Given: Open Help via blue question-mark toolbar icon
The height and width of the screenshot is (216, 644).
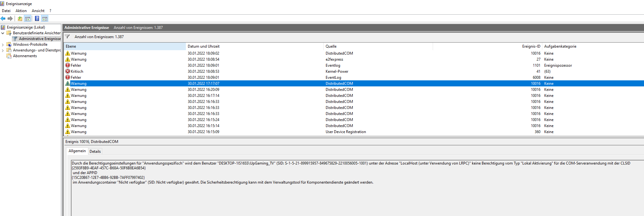Looking at the screenshot, I should [37, 19].
